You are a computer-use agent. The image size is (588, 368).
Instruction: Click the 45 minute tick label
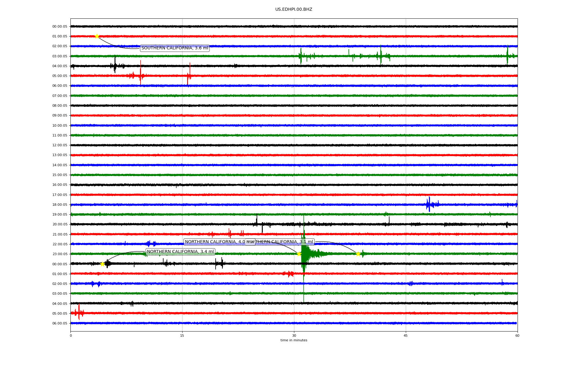[x=405, y=335]
